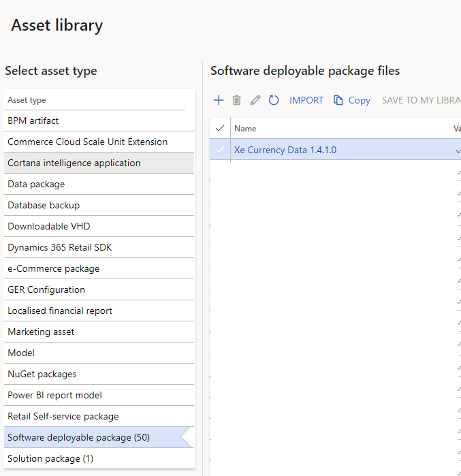Screen dimensions: 461x476
Task: Click the plus icon to add package
Action: click(219, 100)
